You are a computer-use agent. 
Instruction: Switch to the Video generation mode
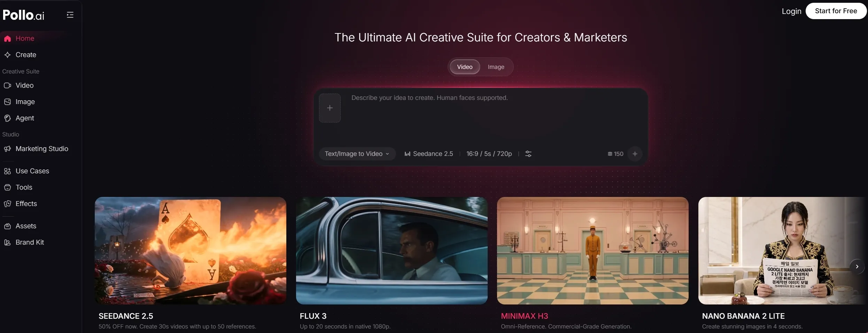(465, 67)
